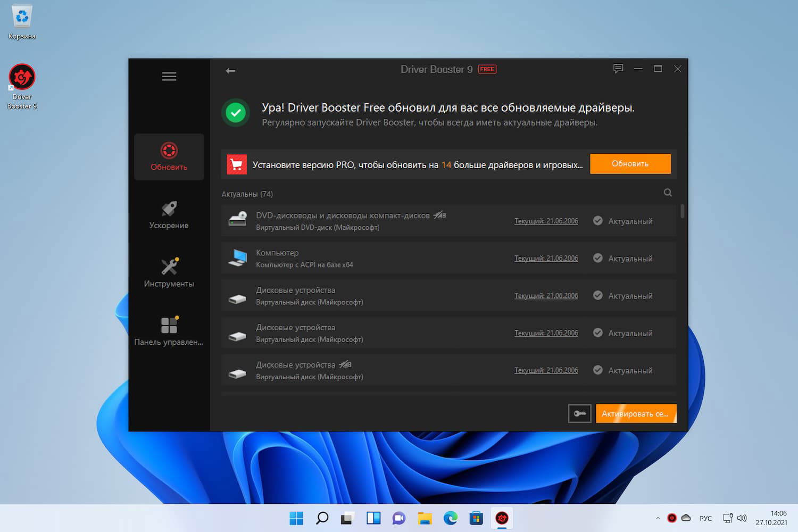
Task: Open the network tray icon
Action: coord(728,518)
